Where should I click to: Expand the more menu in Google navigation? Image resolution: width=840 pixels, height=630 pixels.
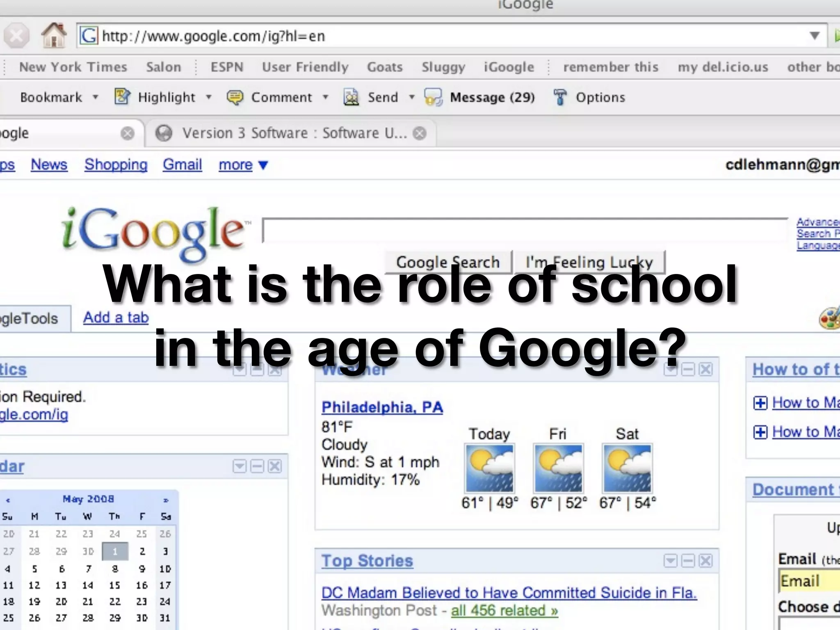[243, 165]
